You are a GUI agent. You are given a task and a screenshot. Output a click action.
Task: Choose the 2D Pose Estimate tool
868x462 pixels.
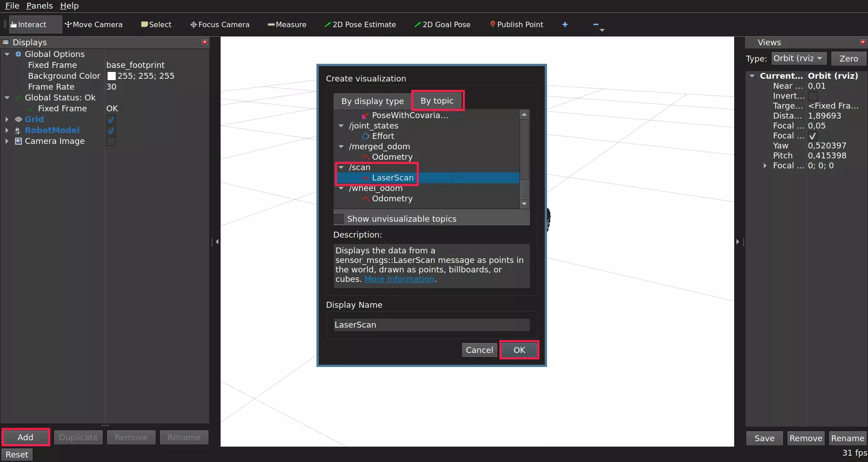click(360, 24)
